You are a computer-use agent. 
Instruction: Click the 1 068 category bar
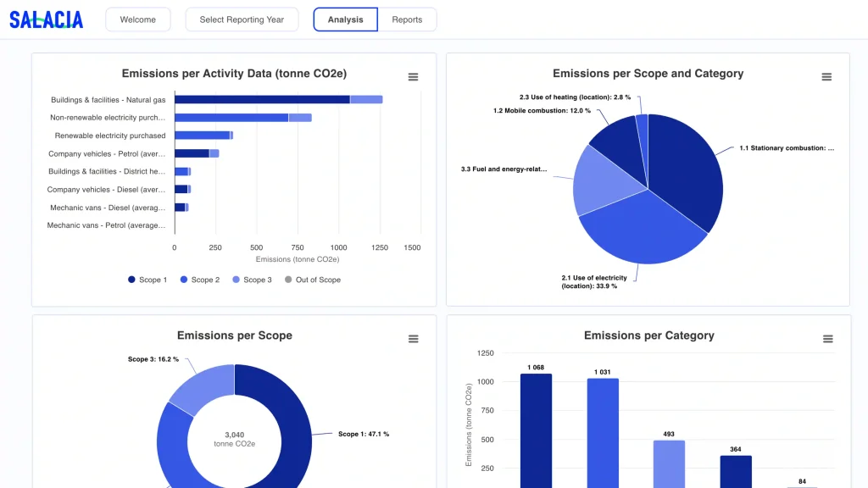536,430
